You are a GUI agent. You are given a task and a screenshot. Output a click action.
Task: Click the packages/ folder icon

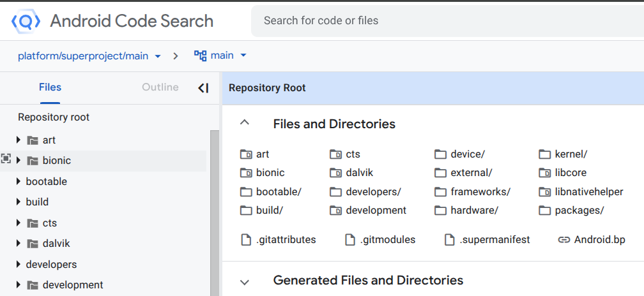(544, 211)
